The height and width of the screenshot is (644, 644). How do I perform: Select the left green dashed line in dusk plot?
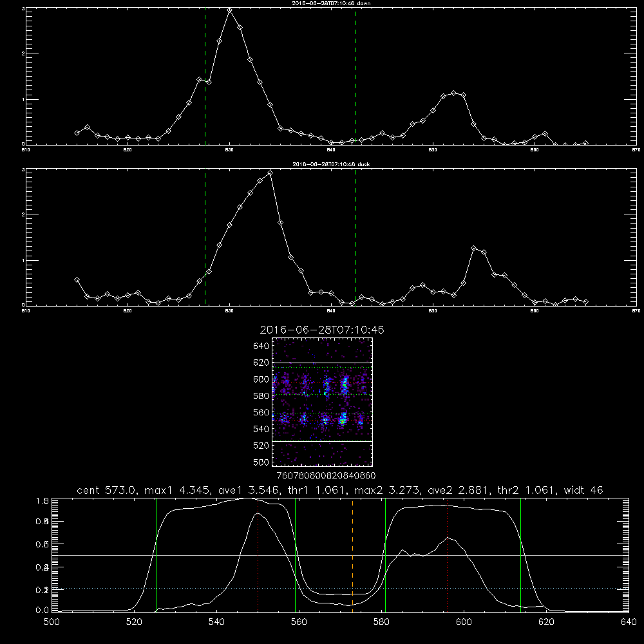[205, 238]
